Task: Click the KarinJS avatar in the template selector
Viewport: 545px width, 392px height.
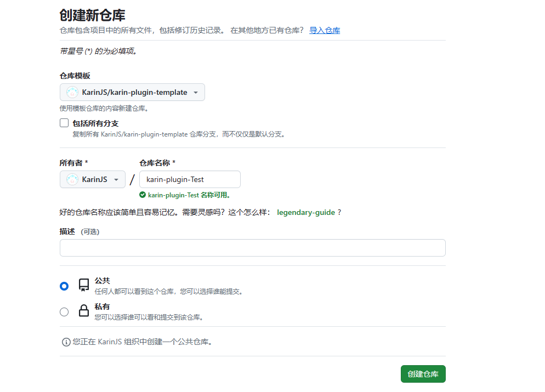Action: click(72, 92)
